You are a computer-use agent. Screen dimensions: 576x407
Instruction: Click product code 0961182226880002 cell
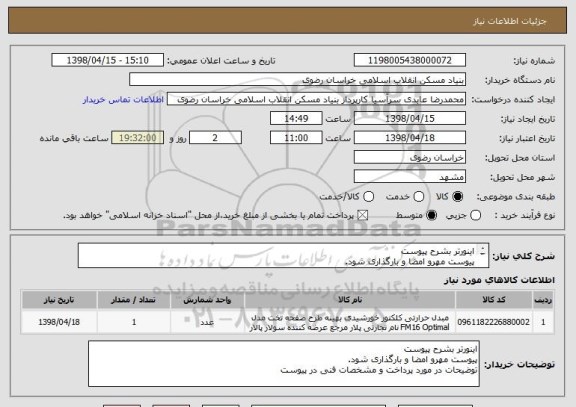[x=494, y=322]
